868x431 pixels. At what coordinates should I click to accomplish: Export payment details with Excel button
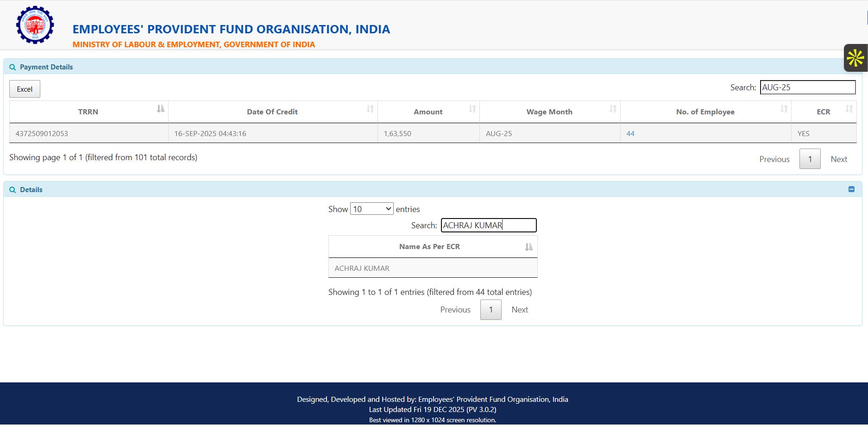25,89
